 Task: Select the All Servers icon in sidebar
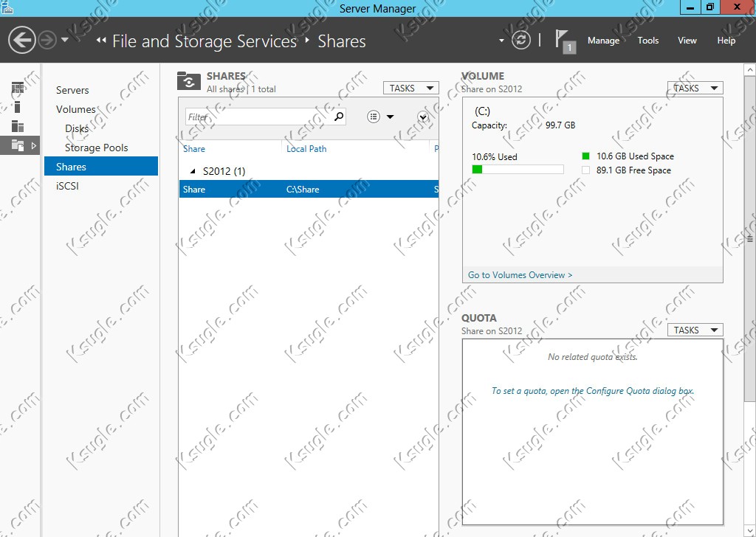(x=18, y=126)
